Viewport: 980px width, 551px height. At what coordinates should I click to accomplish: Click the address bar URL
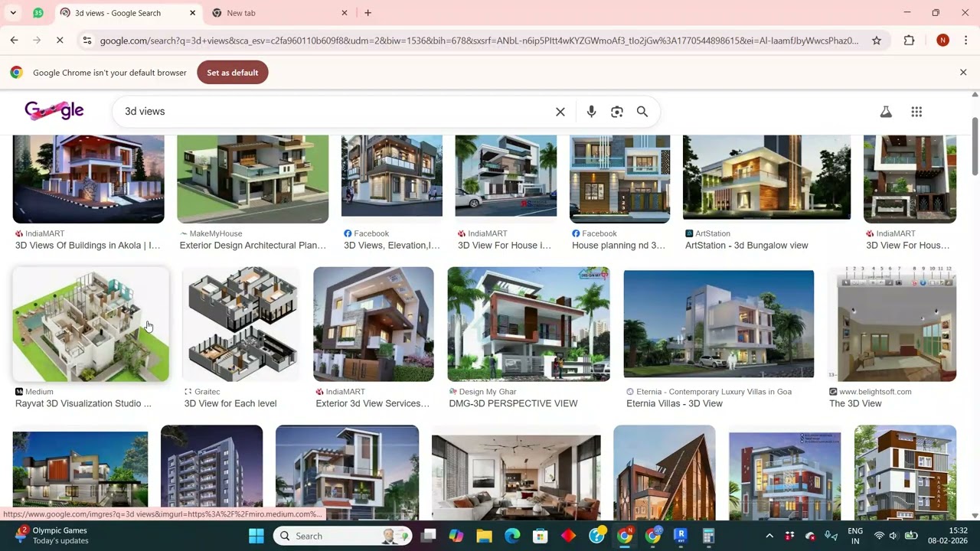coord(479,41)
